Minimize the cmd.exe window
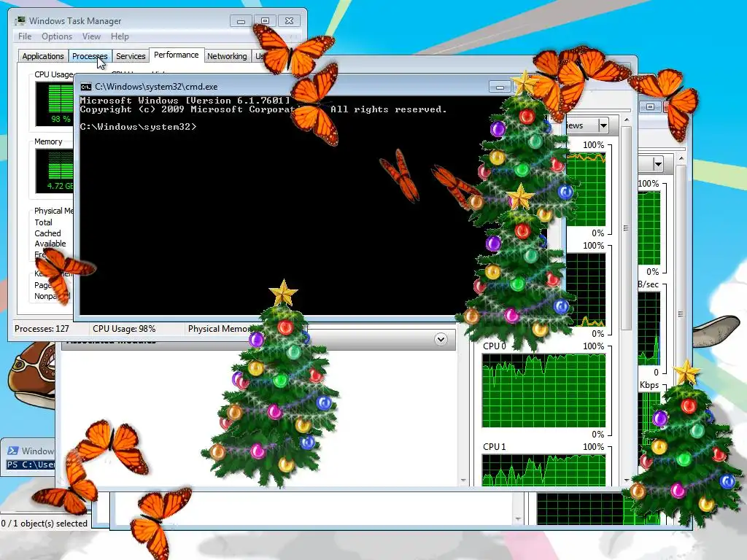 click(500, 87)
